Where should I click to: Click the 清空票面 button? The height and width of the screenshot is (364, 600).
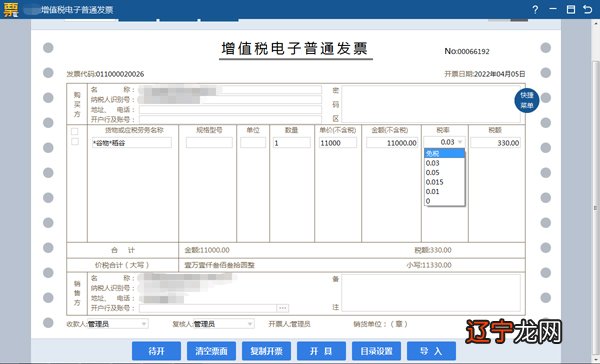coord(211,351)
